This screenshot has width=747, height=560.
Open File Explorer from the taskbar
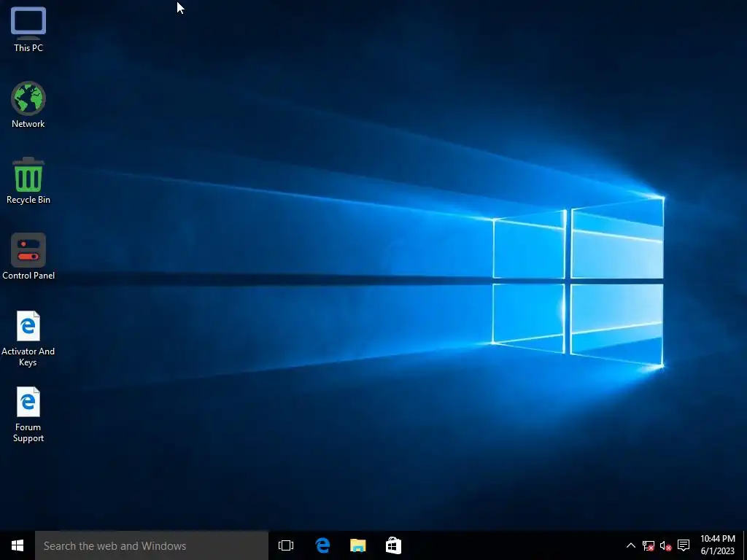pyautogui.click(x=357, y=545)
